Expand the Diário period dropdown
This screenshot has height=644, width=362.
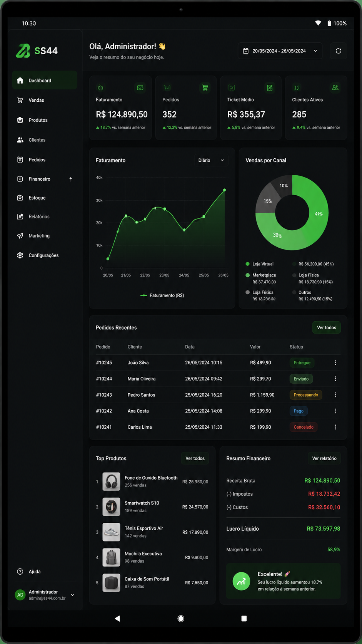point(211,160)
